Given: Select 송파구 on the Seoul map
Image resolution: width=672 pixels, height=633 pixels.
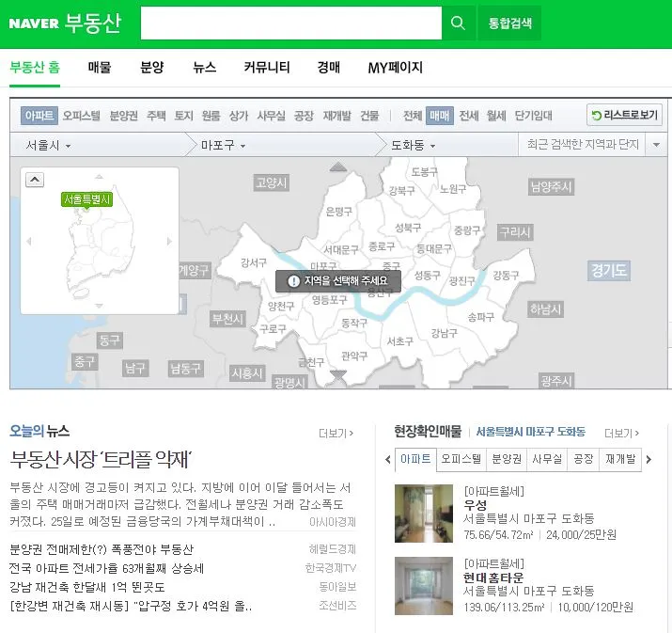Looking at the screenshot, I should coord(481,317).
